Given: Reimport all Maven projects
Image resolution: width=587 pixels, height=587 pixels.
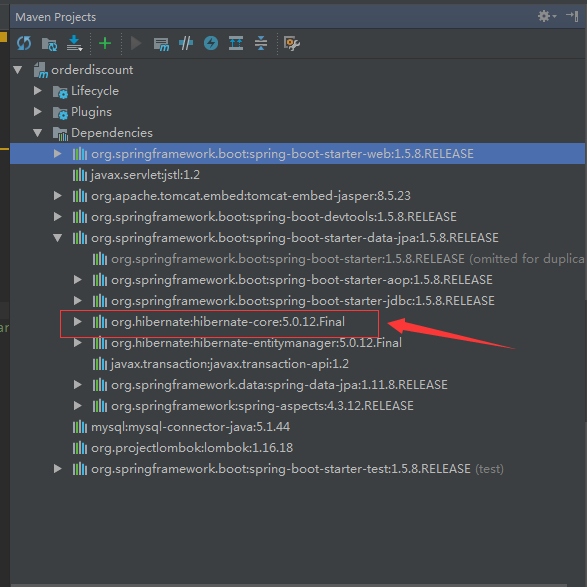Looking at the screenshot, I should (x=24, y=43).
